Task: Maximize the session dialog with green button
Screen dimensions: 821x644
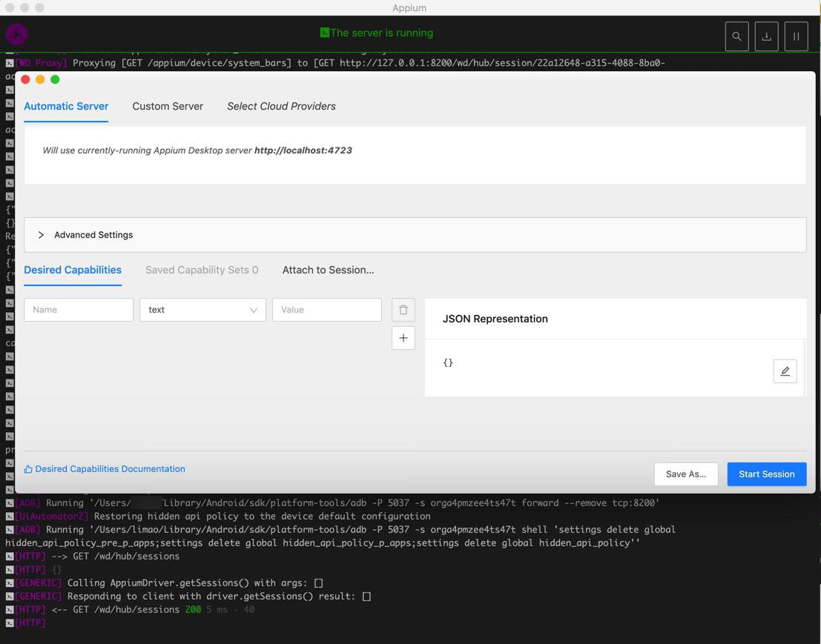Action: pos(55,79)
